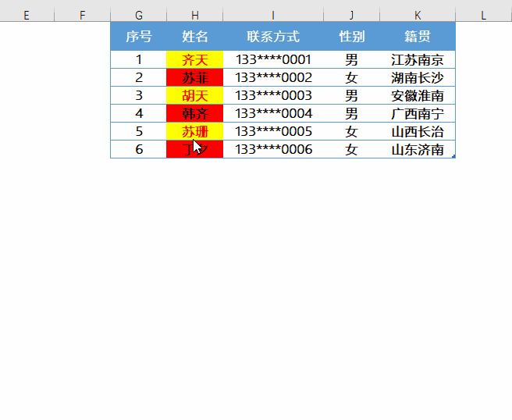Click the table resize handle corner

coord(453,156)
